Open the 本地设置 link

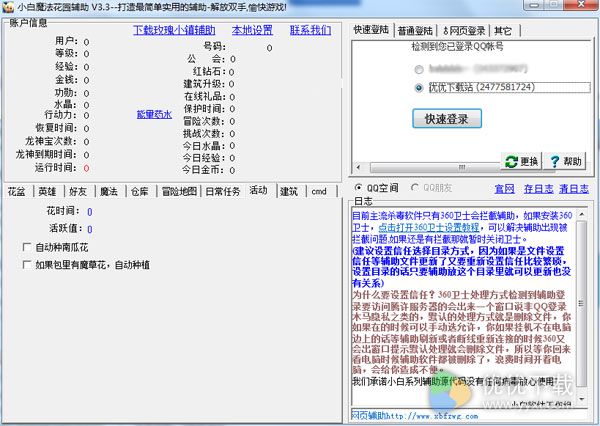[252, 30]
